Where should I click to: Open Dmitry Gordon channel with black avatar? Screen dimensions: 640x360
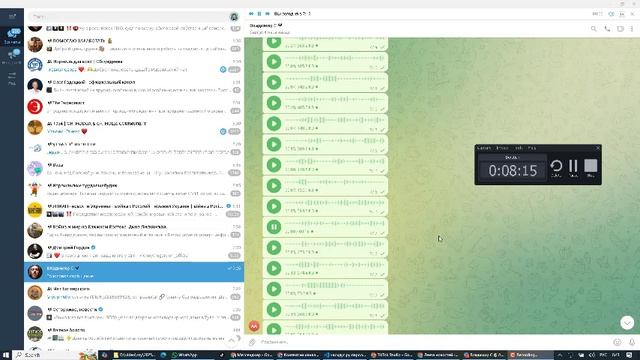click(35, 251)
